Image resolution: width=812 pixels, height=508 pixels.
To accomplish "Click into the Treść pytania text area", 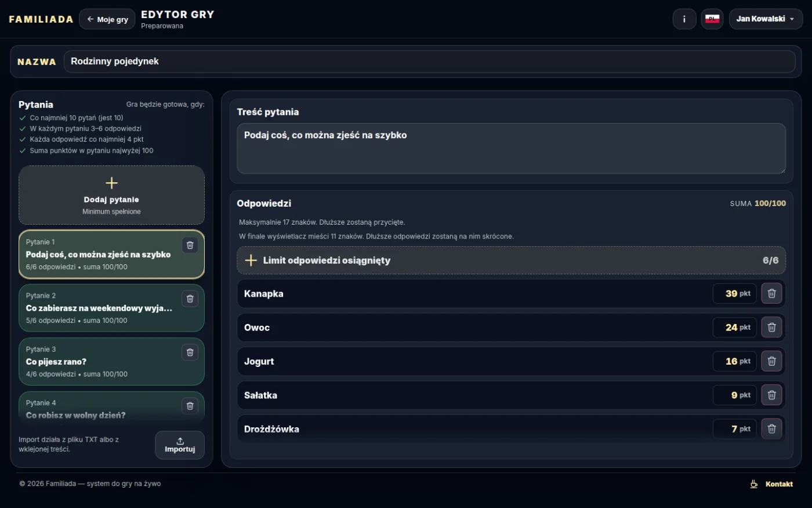I will pos(511,149).
